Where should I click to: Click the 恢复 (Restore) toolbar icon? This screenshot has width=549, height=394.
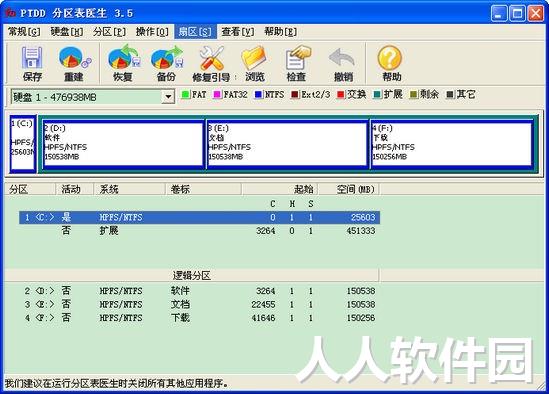click(x=124, y=57)
